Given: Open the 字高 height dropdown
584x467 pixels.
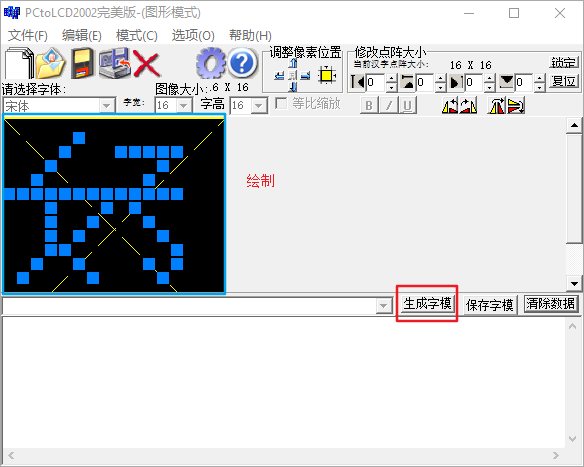Looking at the screenshot, I should (x=259, y=106).
